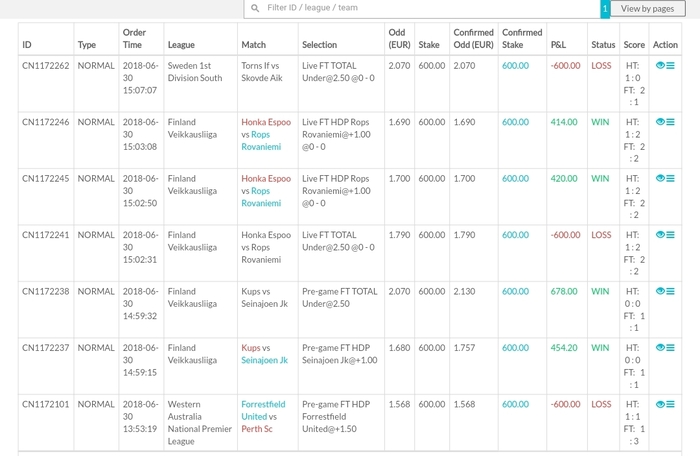This screenshot has width=700, height=456.
Task: Open Seinajoen Jk link in CN1172237 row
Action: (x=264, y=360)
